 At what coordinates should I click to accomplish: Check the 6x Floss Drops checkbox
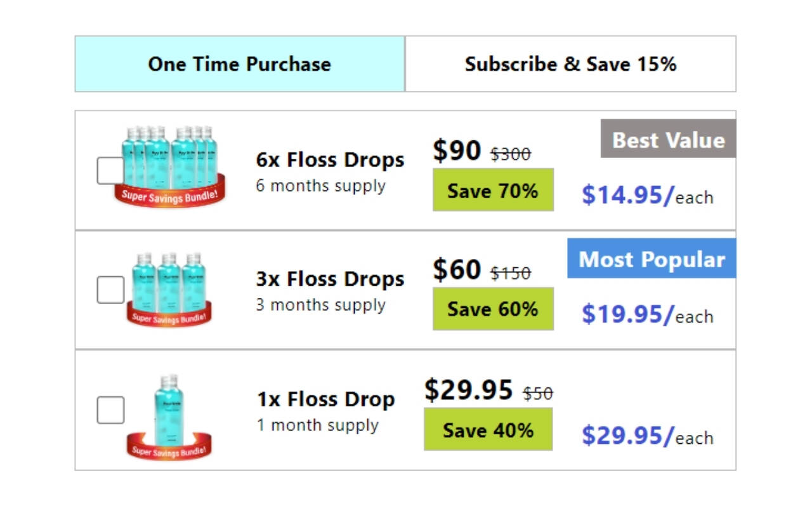click(110, 170)
